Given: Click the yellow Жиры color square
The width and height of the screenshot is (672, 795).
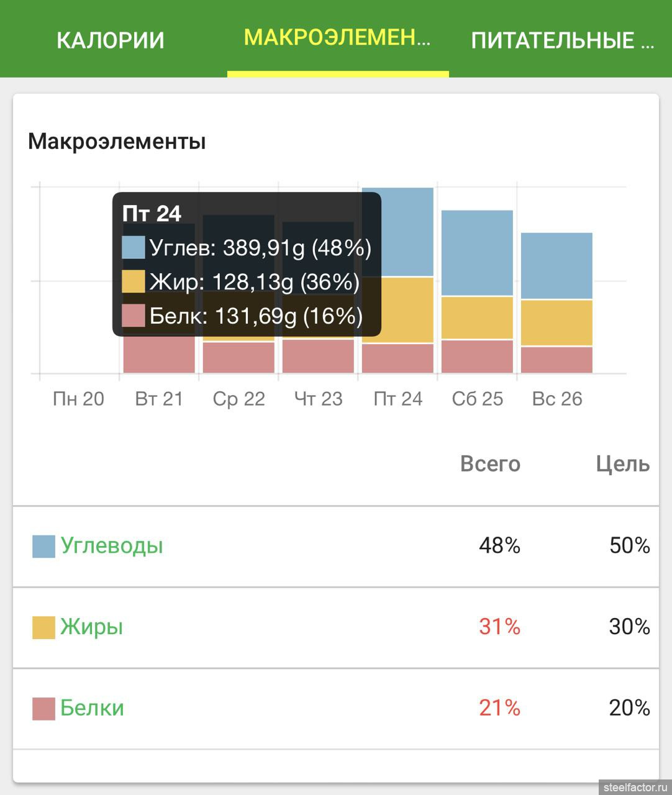Looking at the screenshot, I should click(43, 627).
